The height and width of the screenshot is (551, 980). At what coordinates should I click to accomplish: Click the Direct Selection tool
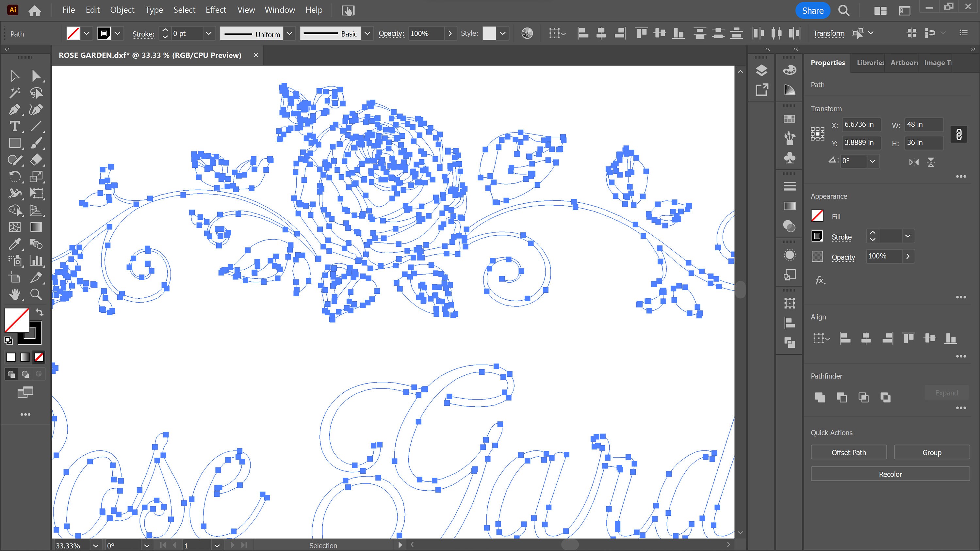click(x=36, y=76)
